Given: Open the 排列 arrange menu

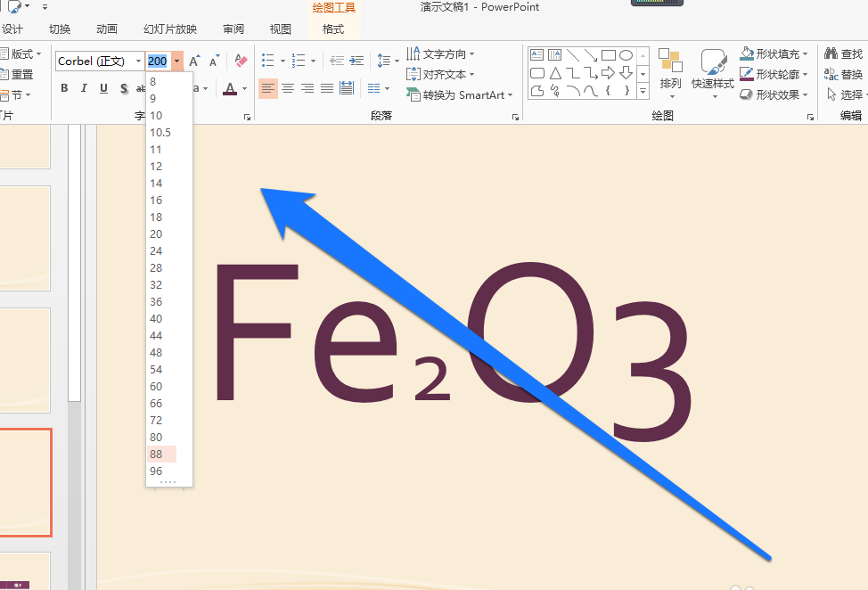Looking at the screenshot, I should pos(670,74).
